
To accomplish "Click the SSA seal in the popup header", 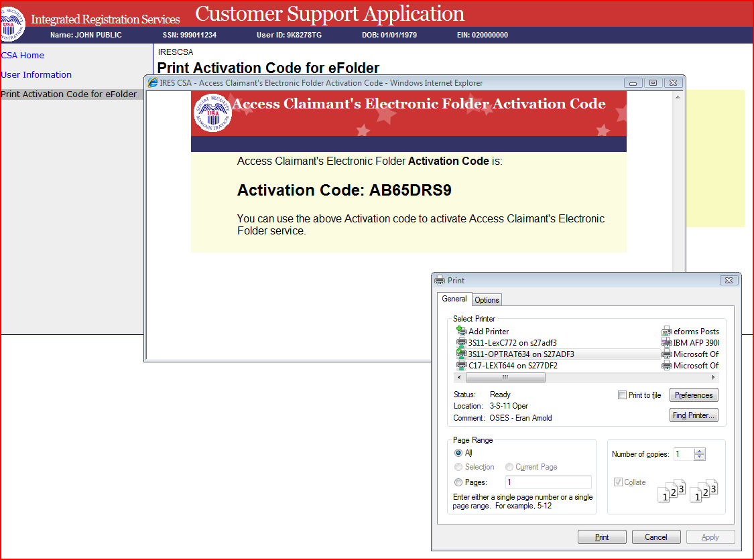I will [x=212, y=112].
